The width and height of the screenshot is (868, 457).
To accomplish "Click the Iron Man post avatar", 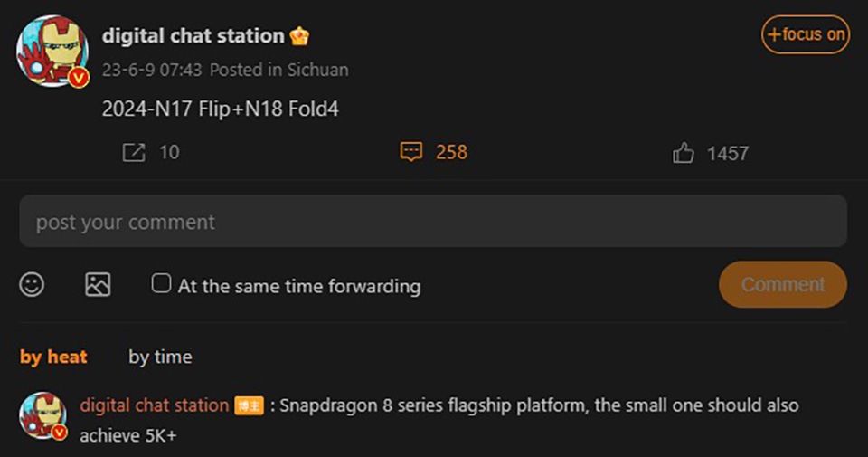I will pyautogui.click(x=52, y=51).
